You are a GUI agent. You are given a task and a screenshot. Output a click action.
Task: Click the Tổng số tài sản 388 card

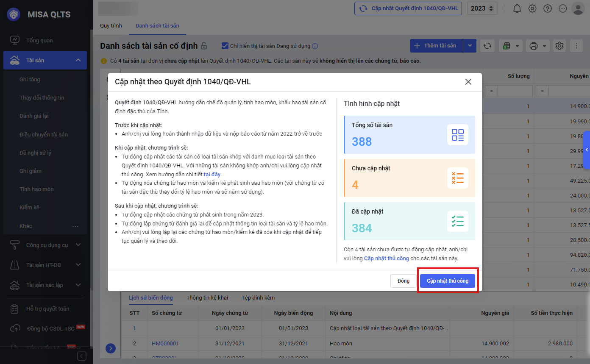(409, 135)
